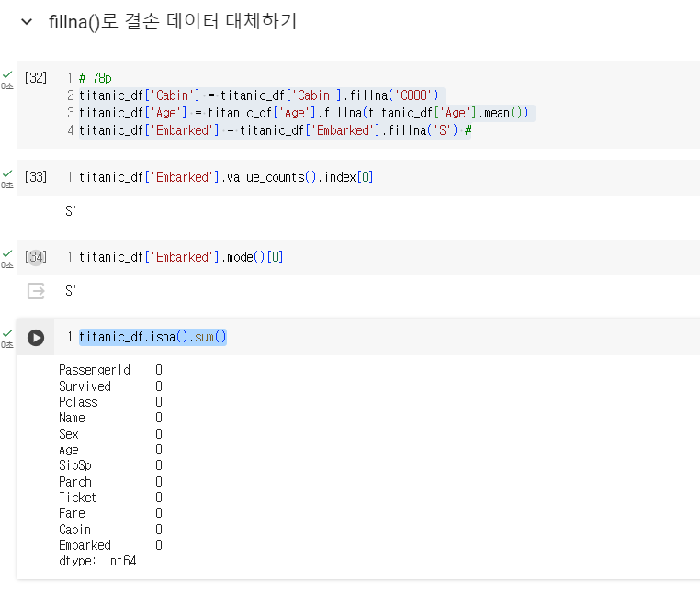700x604 pixels.
Task: Click the Fare row in the output
Action: tap(111, 513)
